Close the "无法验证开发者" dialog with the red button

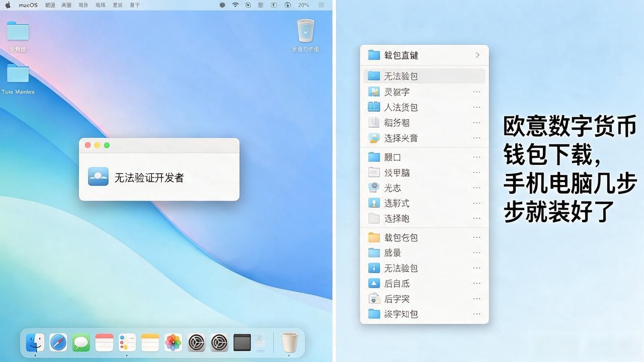coord(88,145)
